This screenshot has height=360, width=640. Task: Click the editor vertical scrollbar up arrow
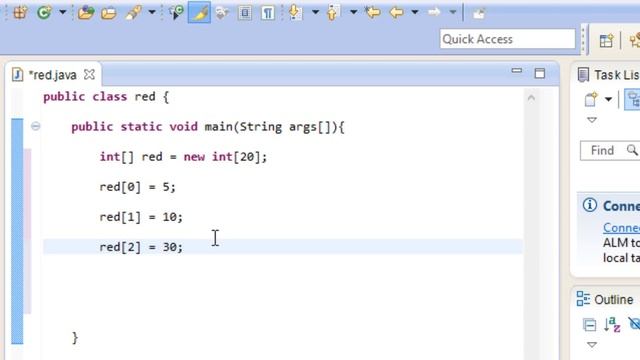point(531,98)
